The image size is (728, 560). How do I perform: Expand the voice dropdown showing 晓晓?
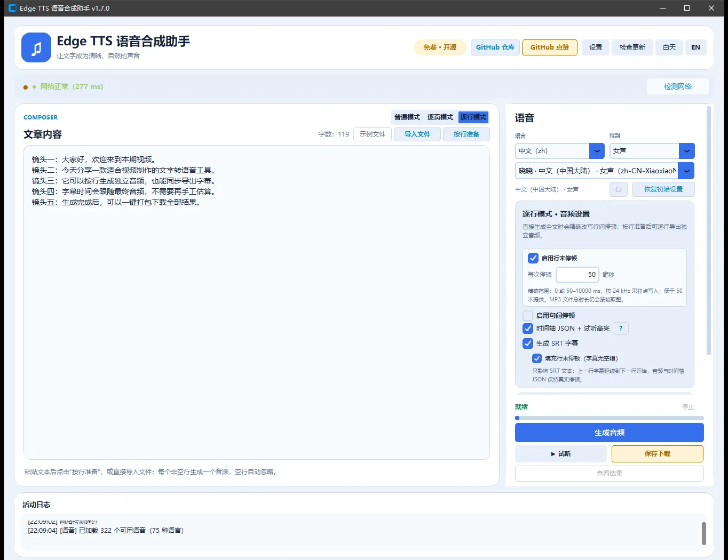[x=605, y=171]
